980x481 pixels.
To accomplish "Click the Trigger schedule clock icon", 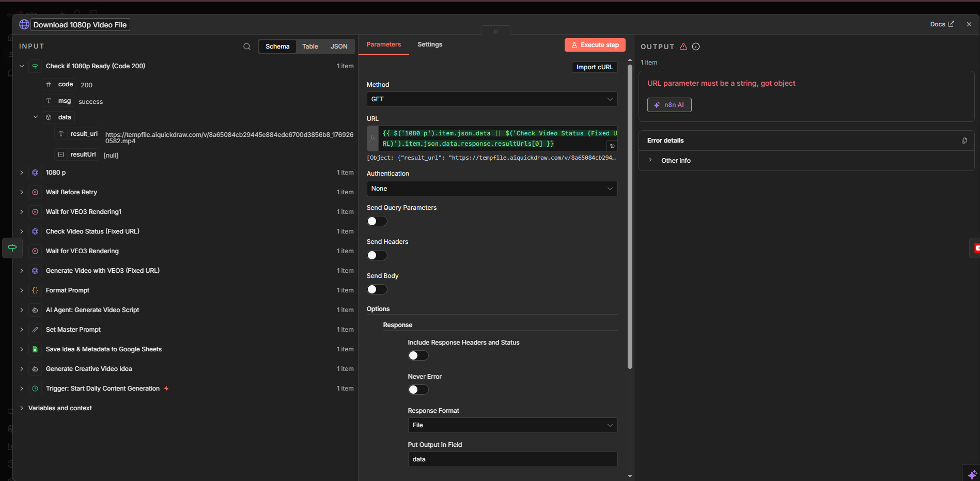I will (x=35, y=389).
